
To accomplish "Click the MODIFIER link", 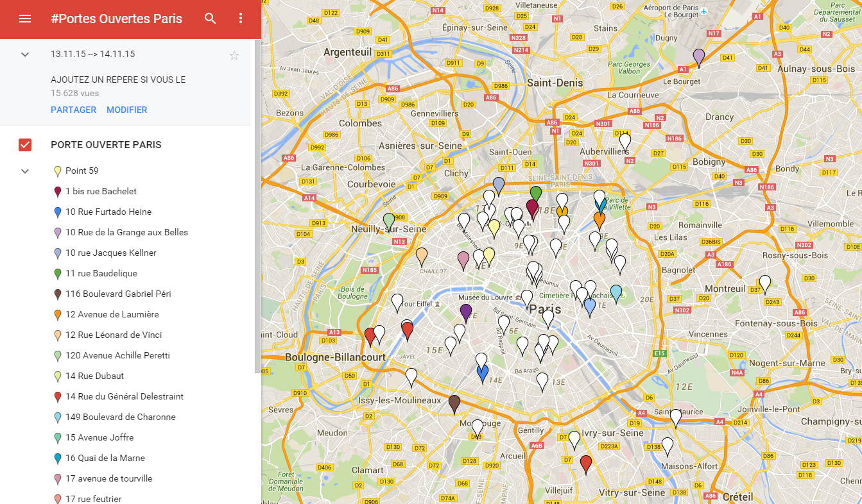I will click(x=126, y=110).
